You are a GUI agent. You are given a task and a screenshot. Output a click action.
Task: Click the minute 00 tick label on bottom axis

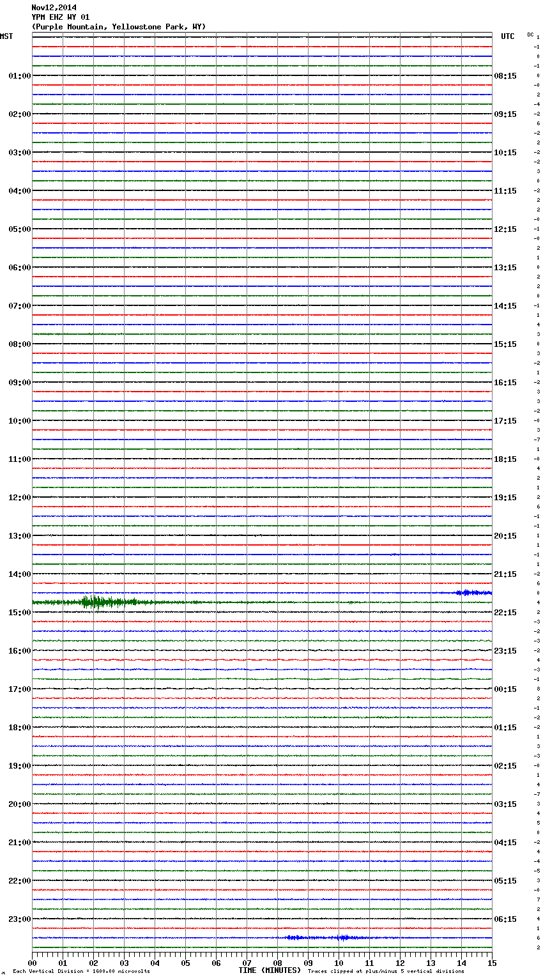32,963
